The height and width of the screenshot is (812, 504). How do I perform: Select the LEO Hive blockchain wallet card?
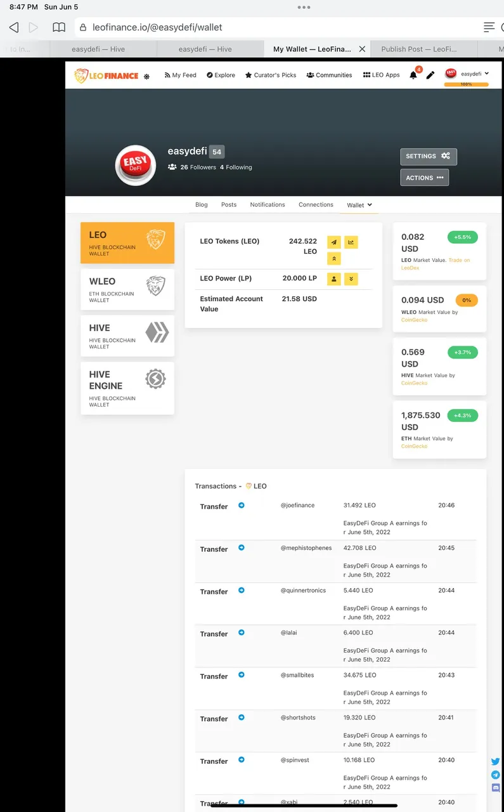point(127,243)
